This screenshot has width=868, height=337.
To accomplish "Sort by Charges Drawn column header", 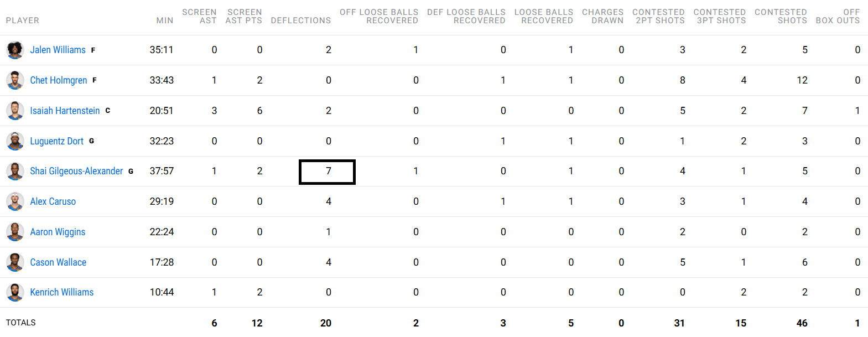I will pos(602,16).
